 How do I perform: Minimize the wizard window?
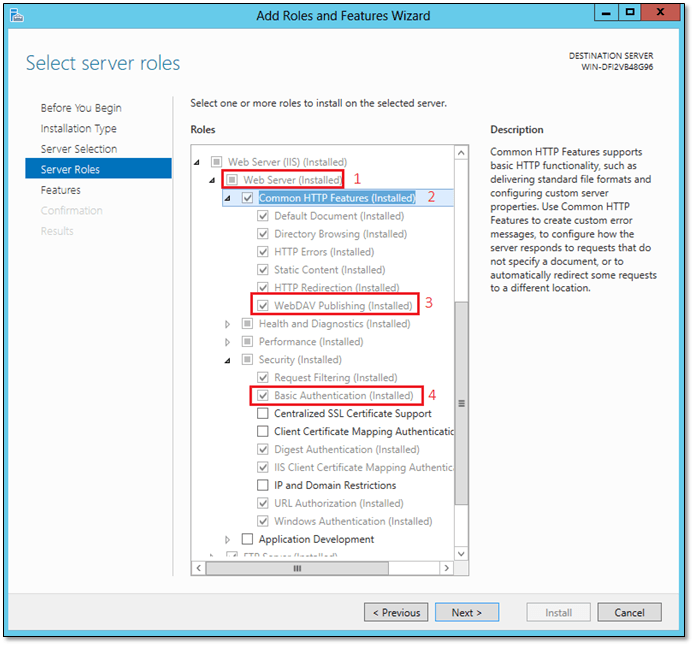[606, 12]
